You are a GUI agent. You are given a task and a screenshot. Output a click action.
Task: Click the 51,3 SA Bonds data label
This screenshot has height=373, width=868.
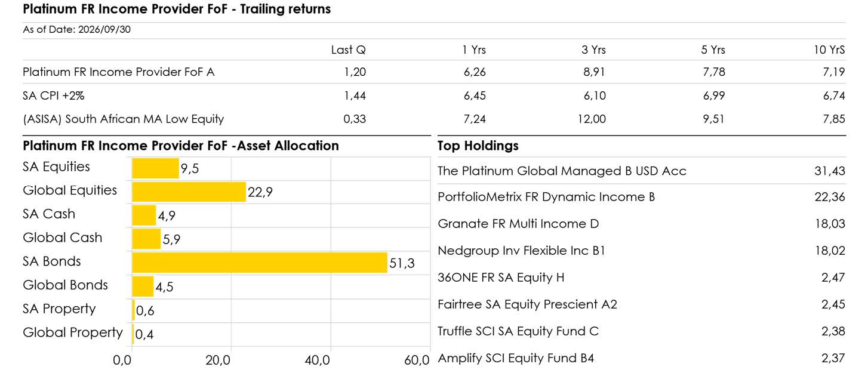(402, 263)
